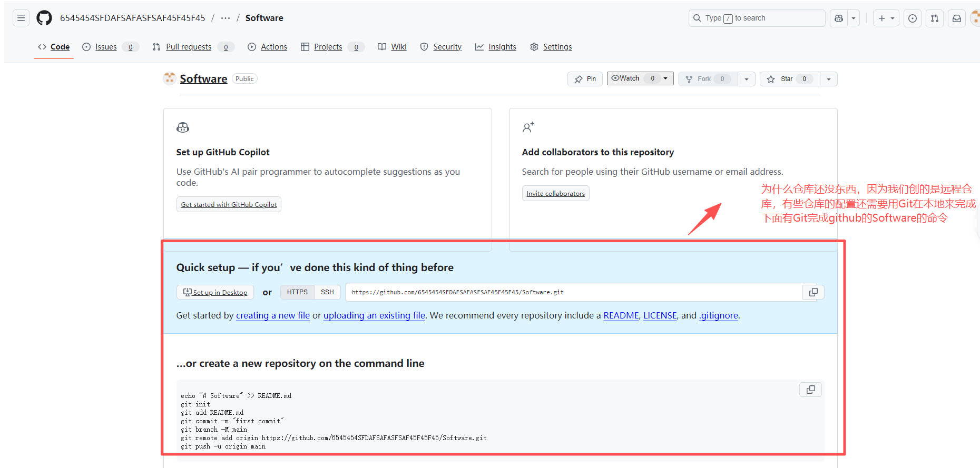Viewport: 980px width, 468px height.
Task: Click Get started with GitHub Copilot
Action: (229, 204)
